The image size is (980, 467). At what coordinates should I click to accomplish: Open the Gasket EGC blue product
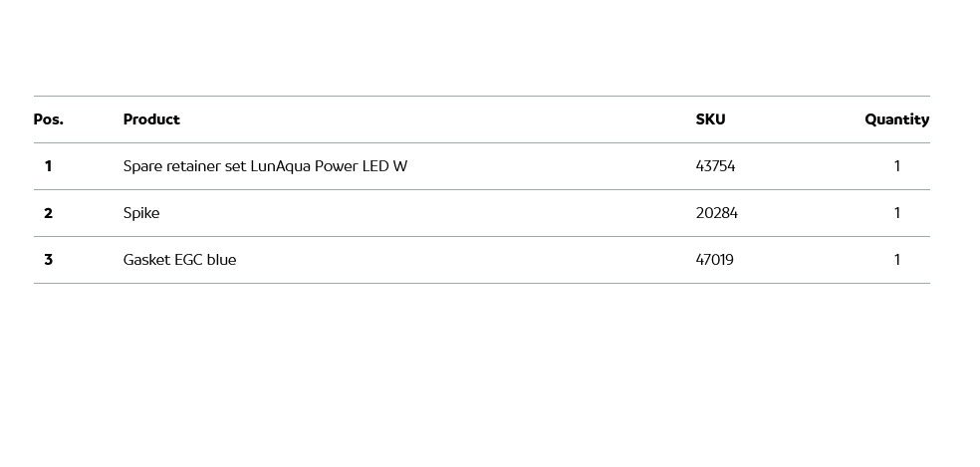click(x=179, y=260)
